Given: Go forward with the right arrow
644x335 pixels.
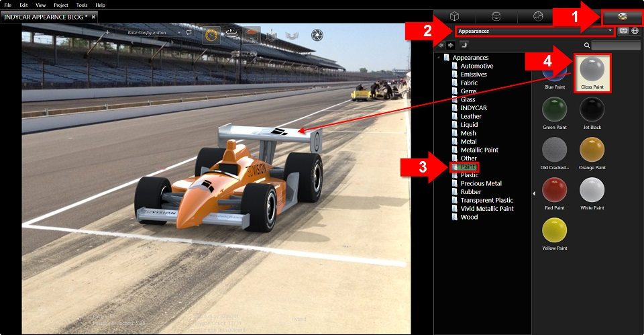Looking at the screenshot, I should pos(451,45).
